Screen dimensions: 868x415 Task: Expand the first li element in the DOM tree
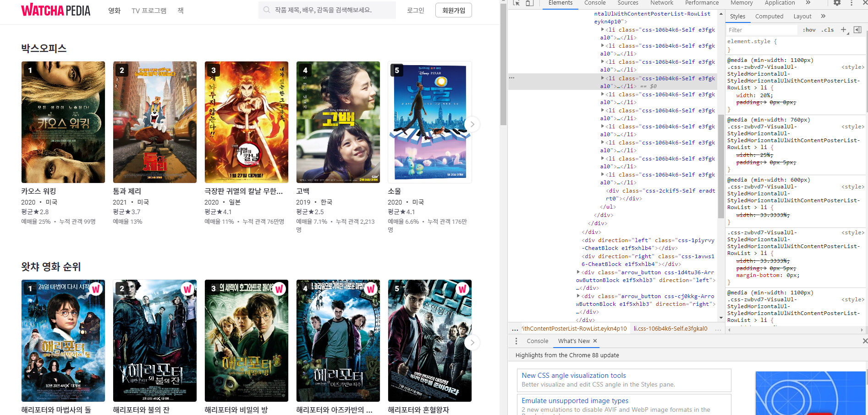pos(602,29)
